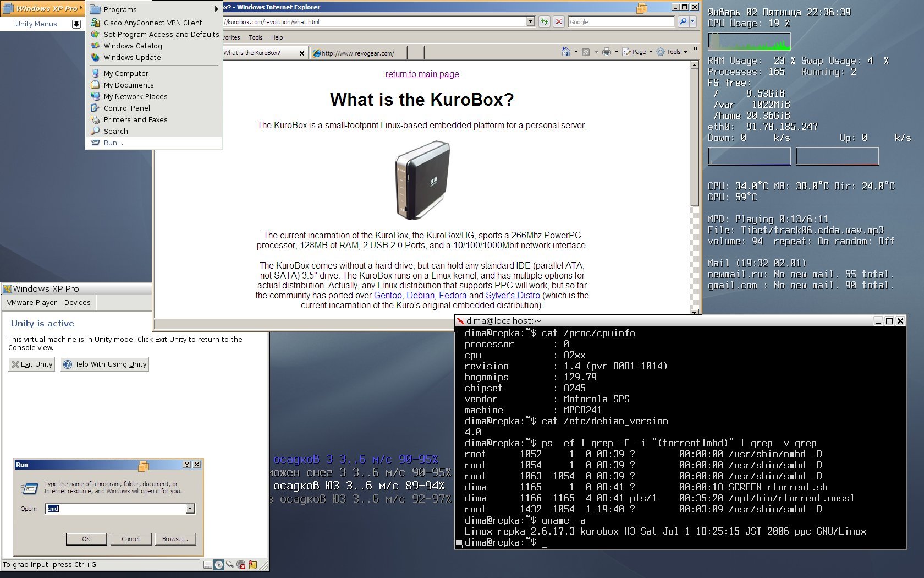Viewport: 924px width, 578px height.
Task: Click the Google search input field
Action: [x=621, y=21]
